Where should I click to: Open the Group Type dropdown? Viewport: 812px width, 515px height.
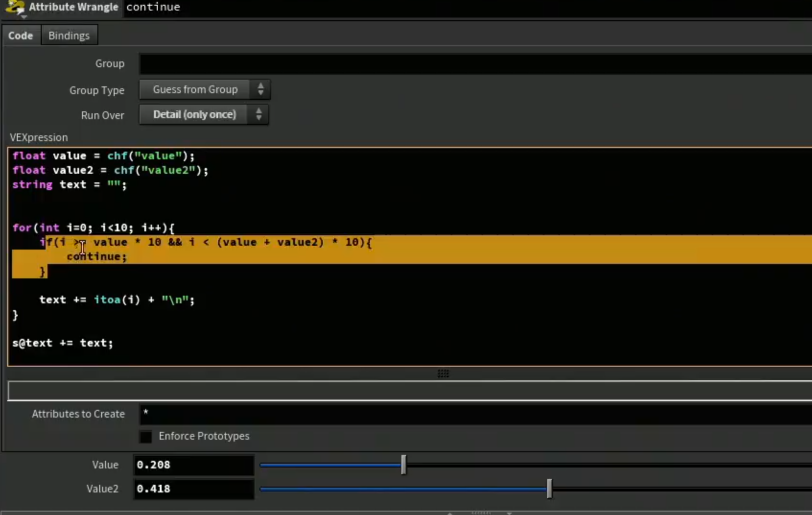204,89
